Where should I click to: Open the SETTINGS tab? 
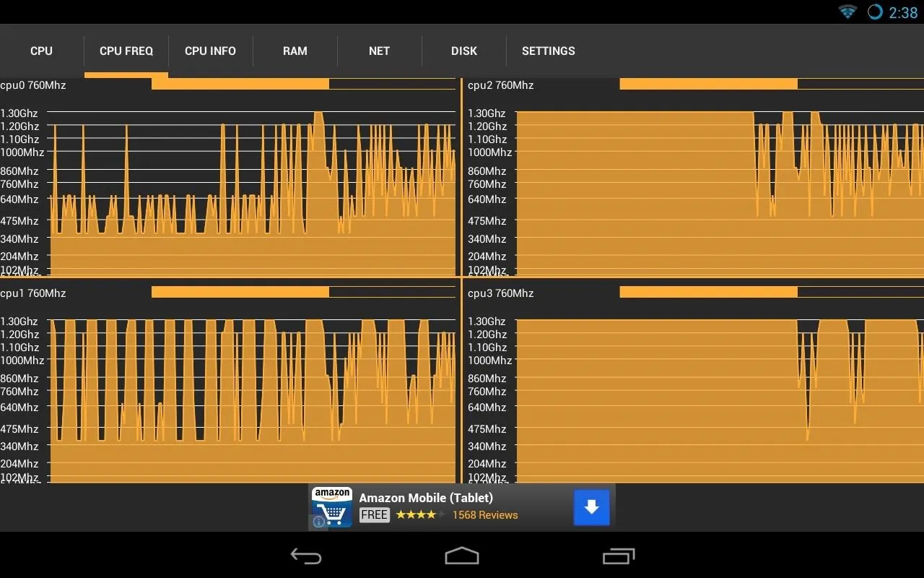click(549, 51)
